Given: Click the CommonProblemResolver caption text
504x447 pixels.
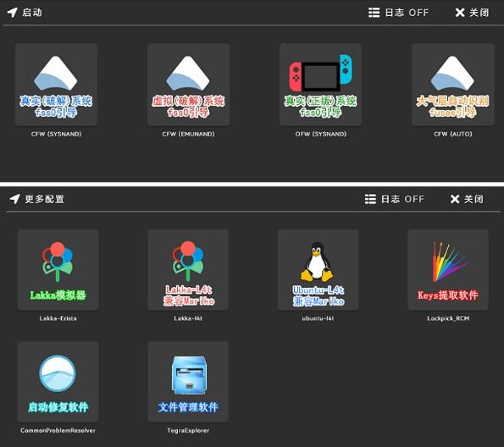Looking at the screenshot, I should point(58,430).
